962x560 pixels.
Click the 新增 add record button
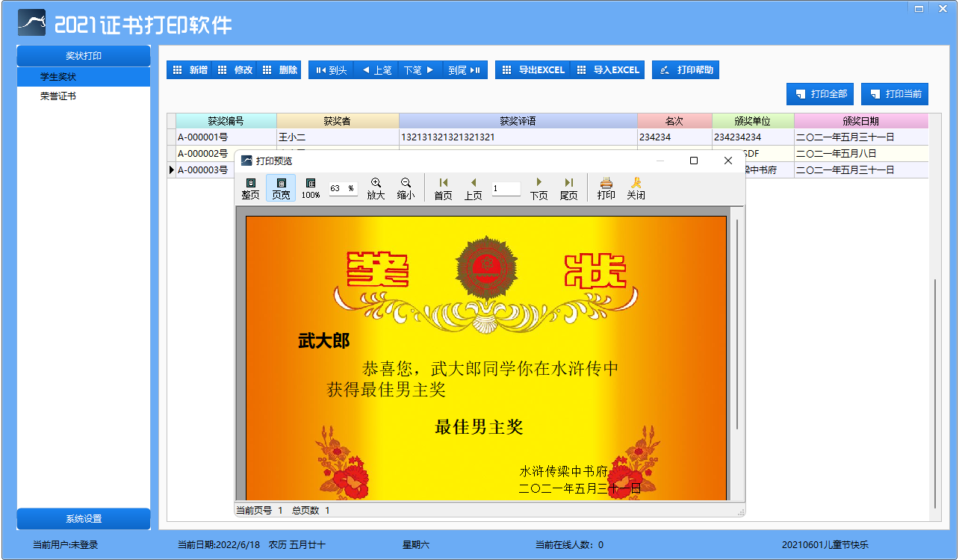[x=189, y=70]
